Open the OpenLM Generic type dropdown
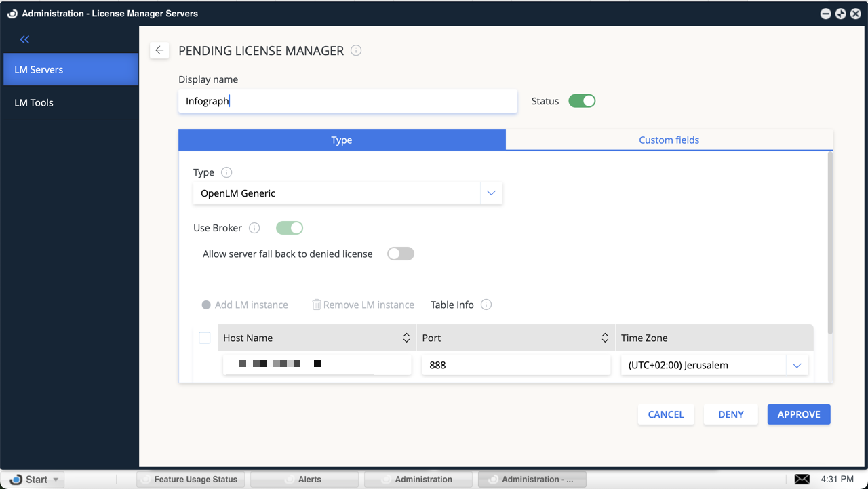This screenshot has width=868, height=489. (491, 193)
